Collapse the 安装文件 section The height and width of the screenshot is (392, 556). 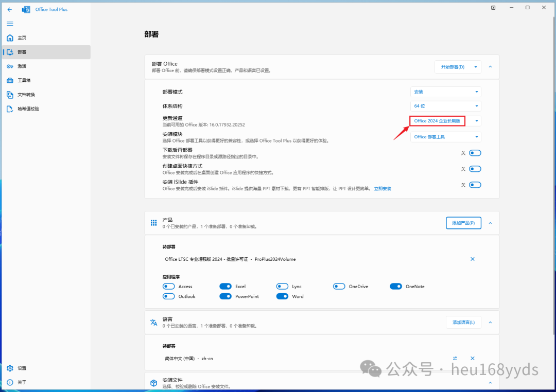[491, 383]
